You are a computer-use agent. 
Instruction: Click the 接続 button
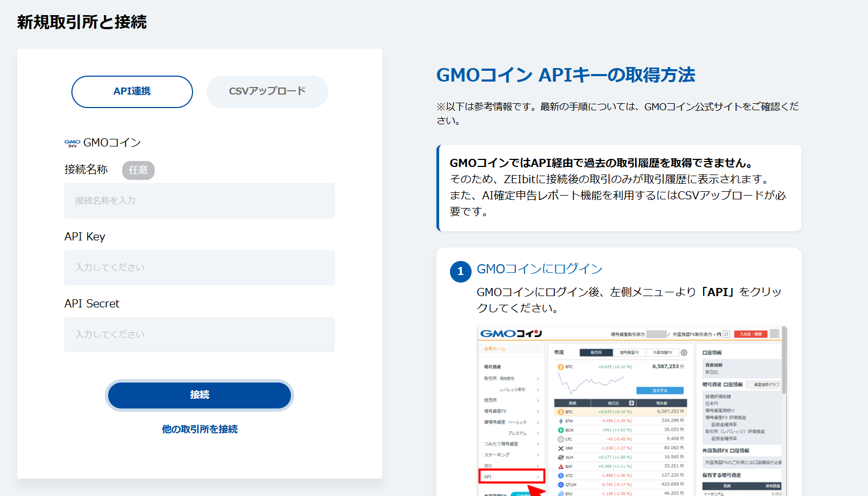coord(200,395)
